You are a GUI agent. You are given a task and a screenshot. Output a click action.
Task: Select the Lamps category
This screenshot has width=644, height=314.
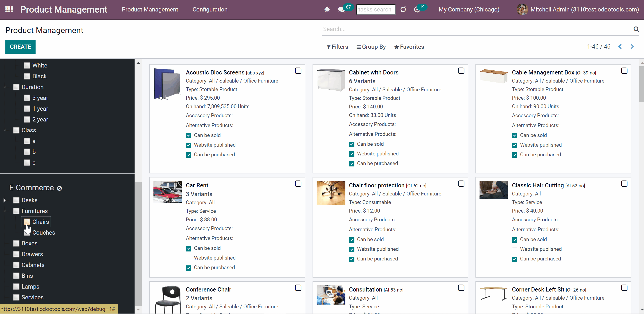tap(30, 287)
